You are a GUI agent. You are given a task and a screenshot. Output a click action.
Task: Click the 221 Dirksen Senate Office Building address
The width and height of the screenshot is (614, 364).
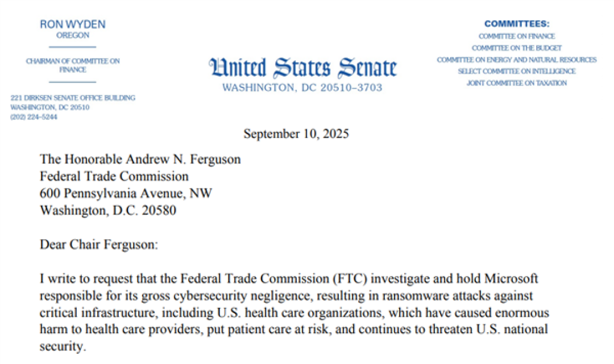pos(73,98)
